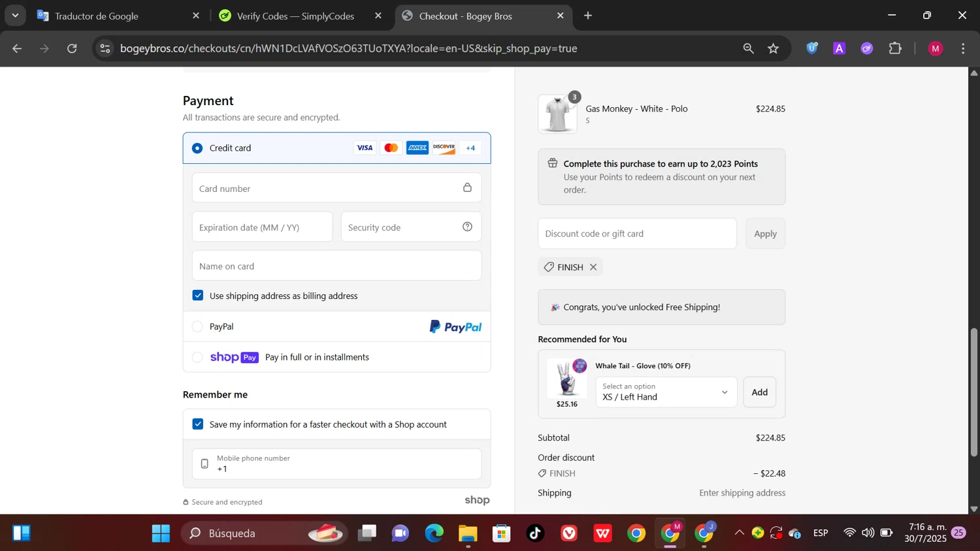The width and height of the screenshot is (980, 551).
Task: Click the lock icon in card number field
Action: tap(467, 187)
